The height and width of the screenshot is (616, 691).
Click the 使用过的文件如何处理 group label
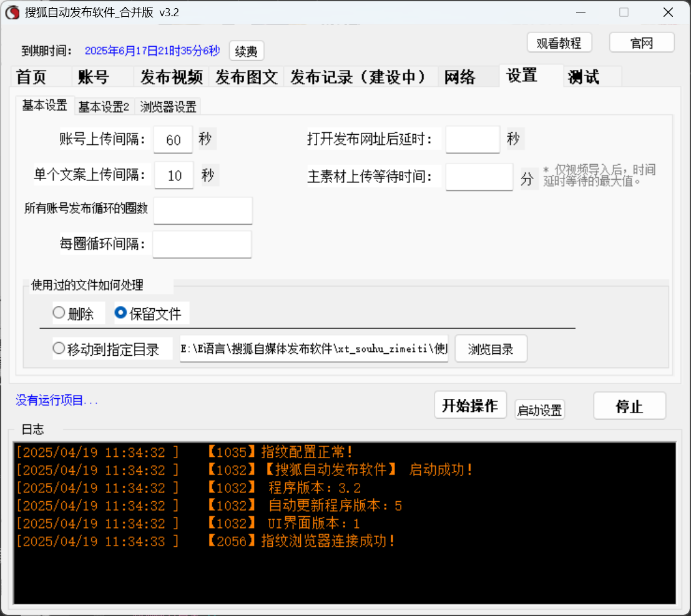[87, 285]
